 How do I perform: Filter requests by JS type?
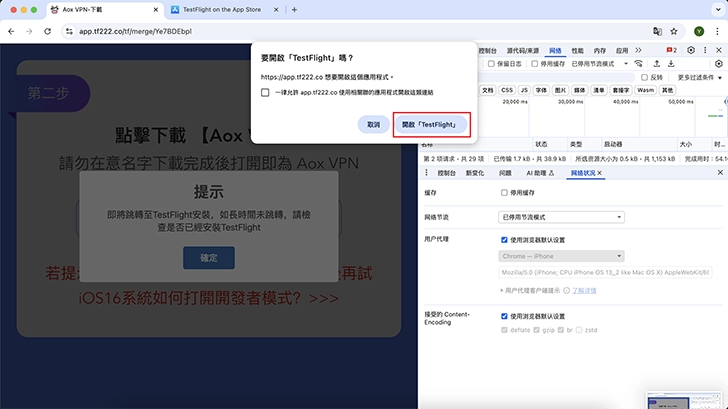pyautogui.click(x=524, y=90)
